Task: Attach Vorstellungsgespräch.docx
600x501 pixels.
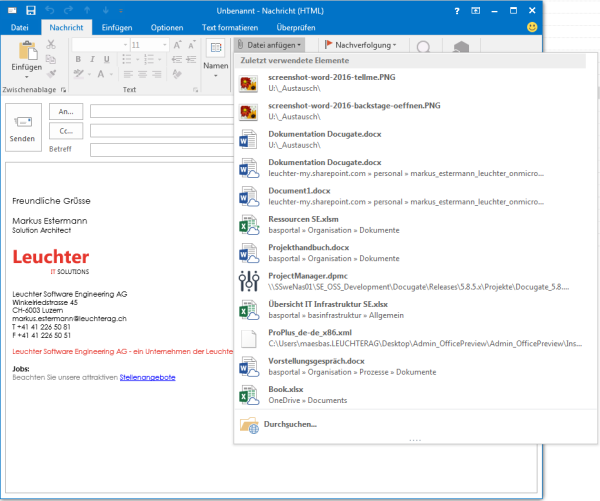Action: [415, 366]
